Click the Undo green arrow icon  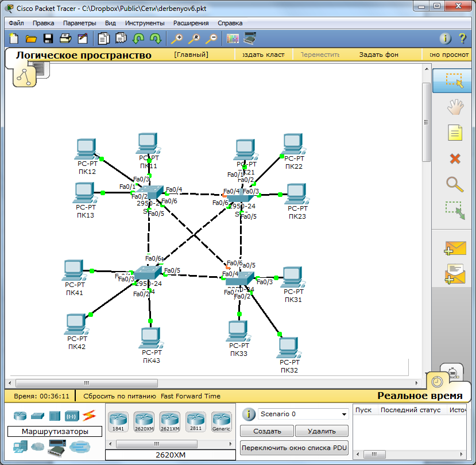pyautogui.click(x=138, y=38)
